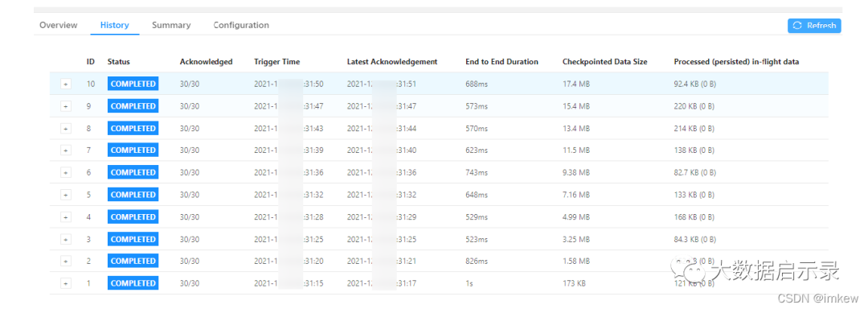Expand checkpoint row with ID 7
Screen dimensions: 868x309
point(66,150)
